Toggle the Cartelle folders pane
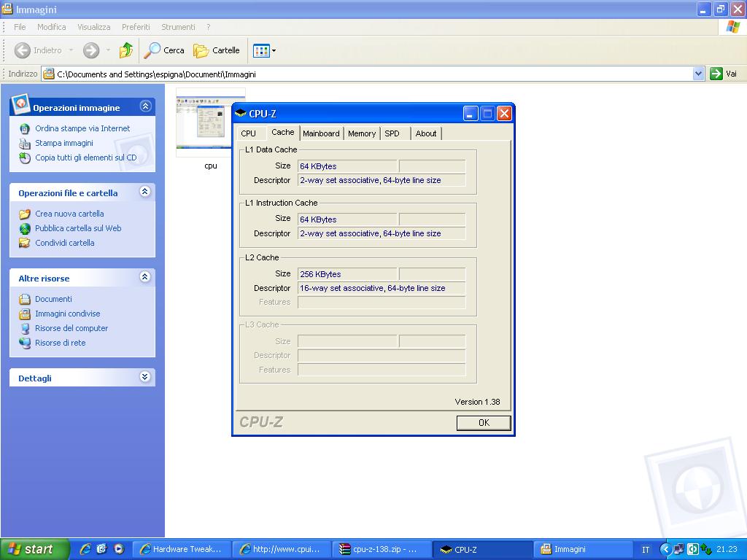The width and height of the screenshot is (747, 560). [x=216, y=50]
